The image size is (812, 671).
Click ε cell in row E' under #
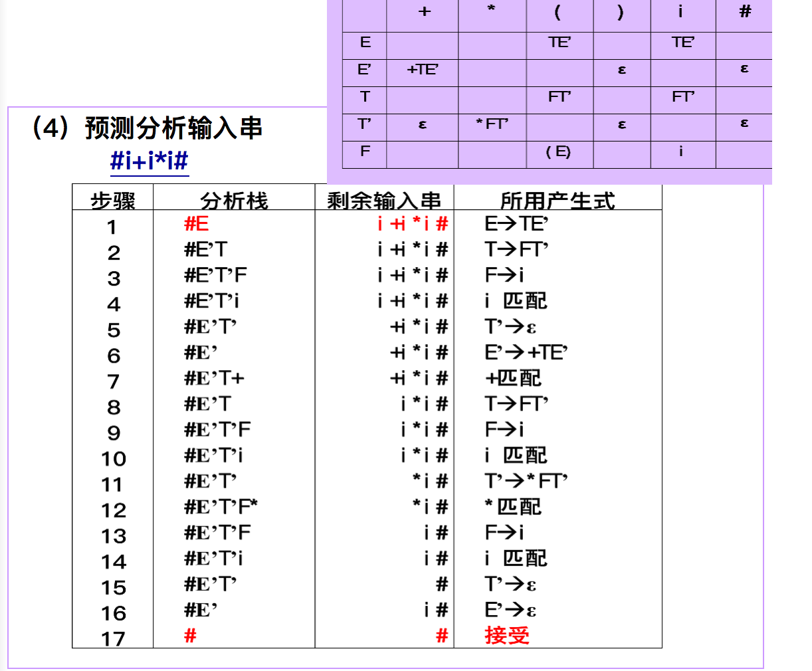(744, 69)
